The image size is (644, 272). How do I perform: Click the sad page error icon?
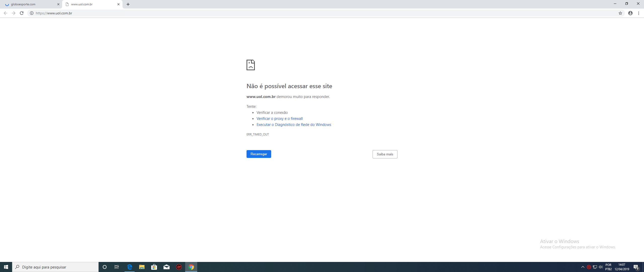(x=251, y=65)
